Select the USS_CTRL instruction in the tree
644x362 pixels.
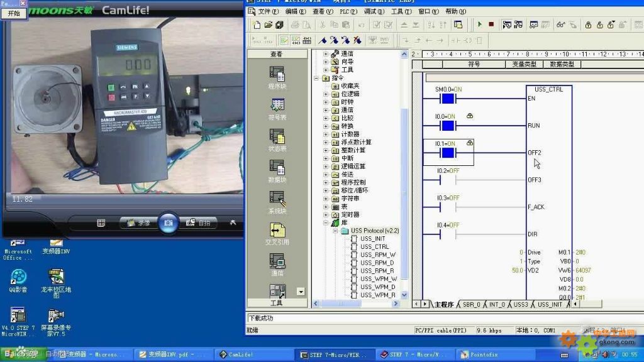tap(374, 246)
